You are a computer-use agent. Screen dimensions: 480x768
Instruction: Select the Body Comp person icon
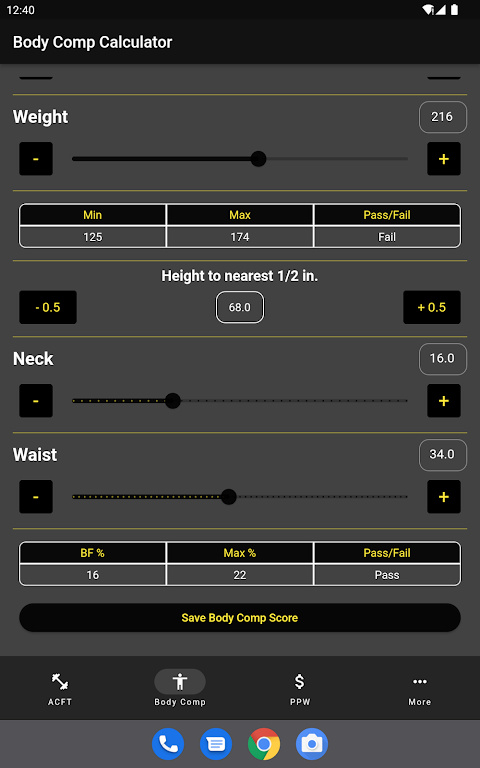click(180, 681)
